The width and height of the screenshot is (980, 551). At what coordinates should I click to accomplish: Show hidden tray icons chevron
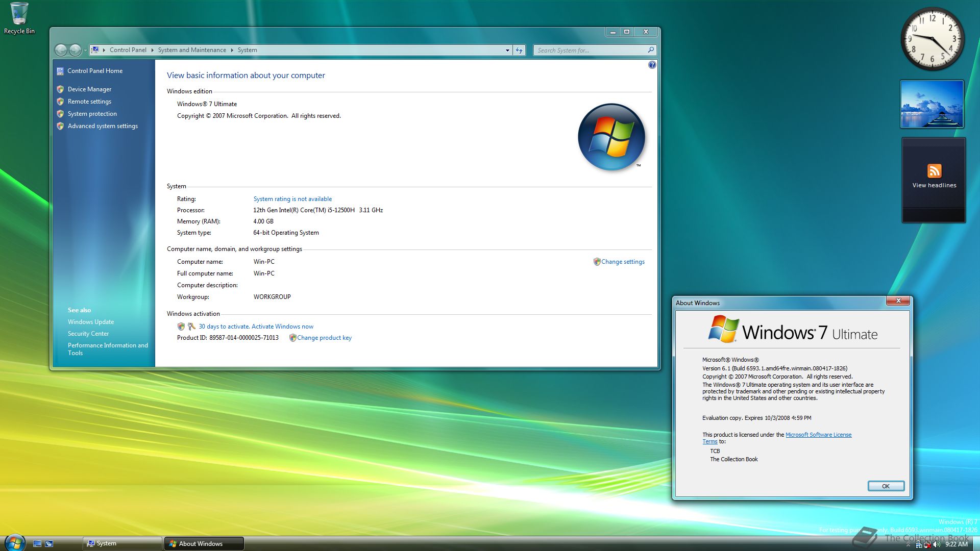tap(908, 545)
